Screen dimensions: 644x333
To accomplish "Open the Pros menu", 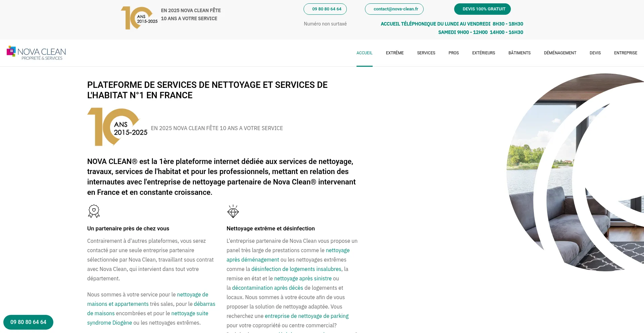I will click(453, 53).
